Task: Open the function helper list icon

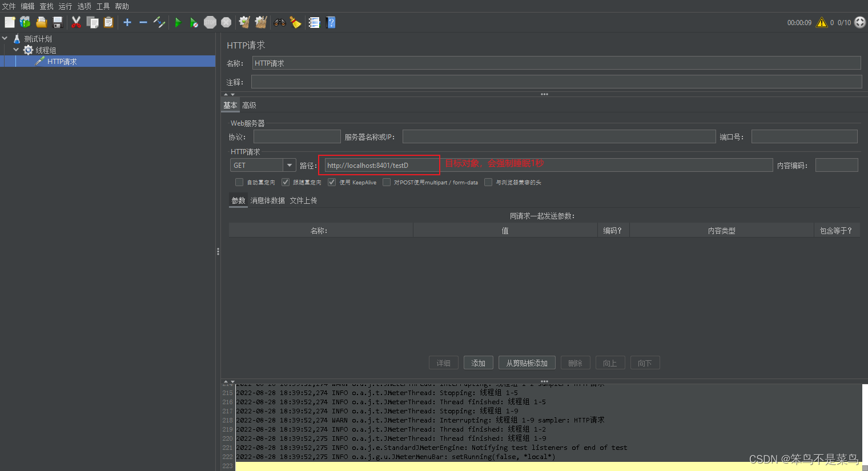Action: pyautogui.click(x=314, y=22)
